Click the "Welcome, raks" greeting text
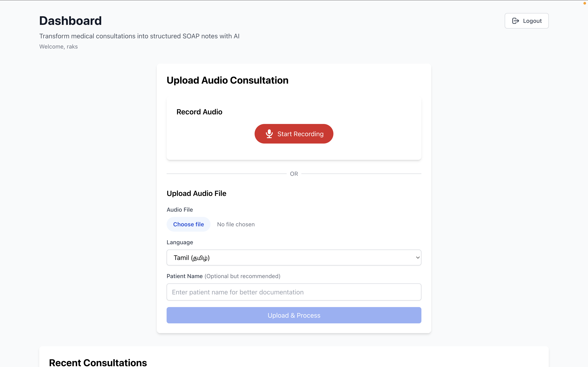This screenshot has width=588, height=367. 59,47
